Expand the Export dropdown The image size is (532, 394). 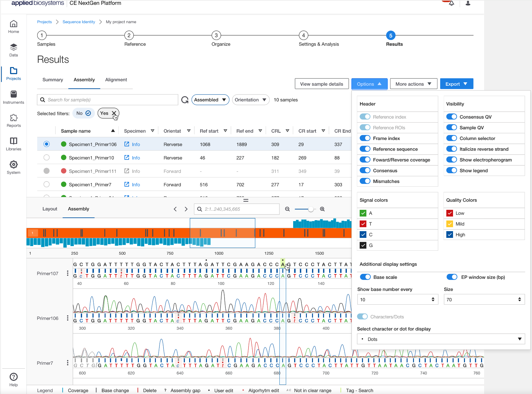click(x=456, y=84)
